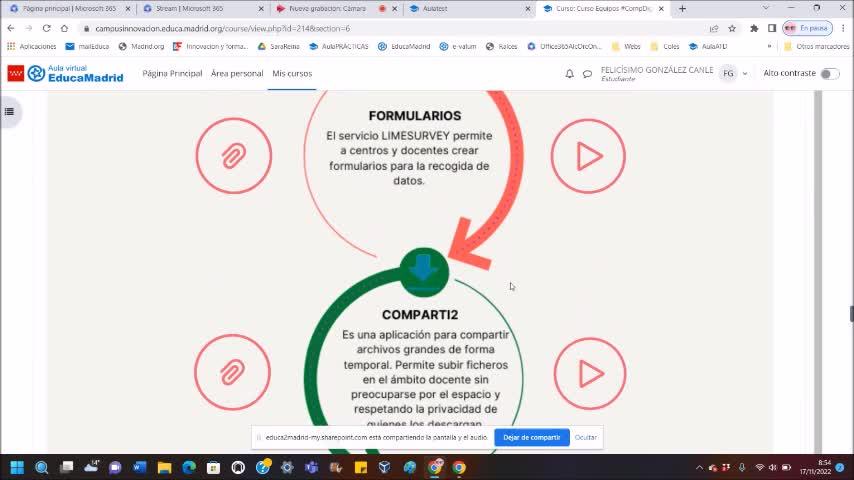The width and height of the screenshot is (854, 480).
Task: Open Windows taskbar search
Action: click(x=41, y=467)
